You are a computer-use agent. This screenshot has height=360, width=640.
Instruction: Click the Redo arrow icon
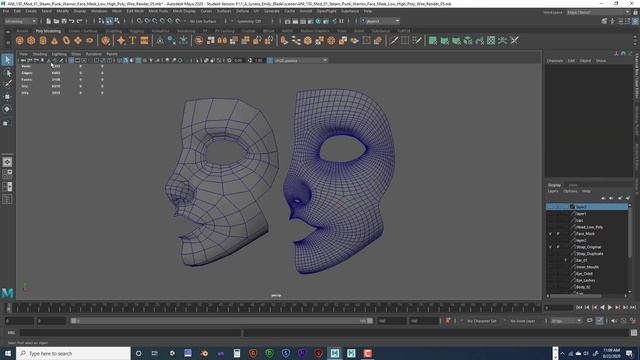pos(80,21)
